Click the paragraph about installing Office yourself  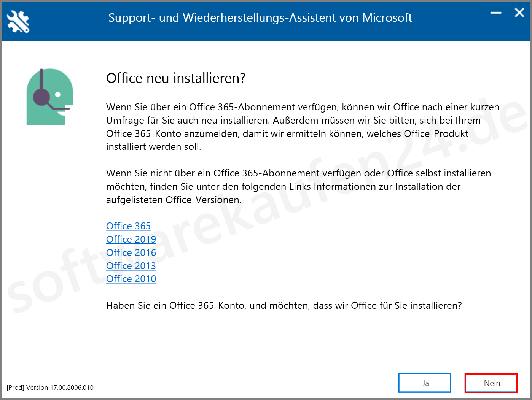click(x=266, y=186)
